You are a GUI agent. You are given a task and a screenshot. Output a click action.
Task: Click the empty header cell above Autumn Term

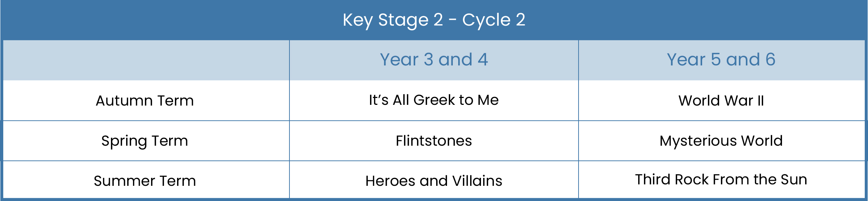click(146, 60)
